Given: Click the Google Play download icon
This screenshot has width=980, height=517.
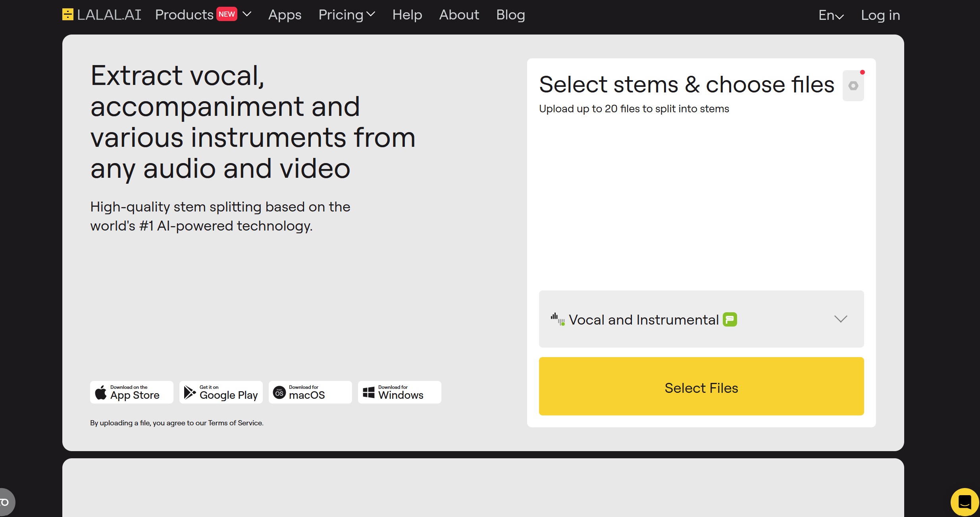Looking at the screenshot, I should point(220,392).
